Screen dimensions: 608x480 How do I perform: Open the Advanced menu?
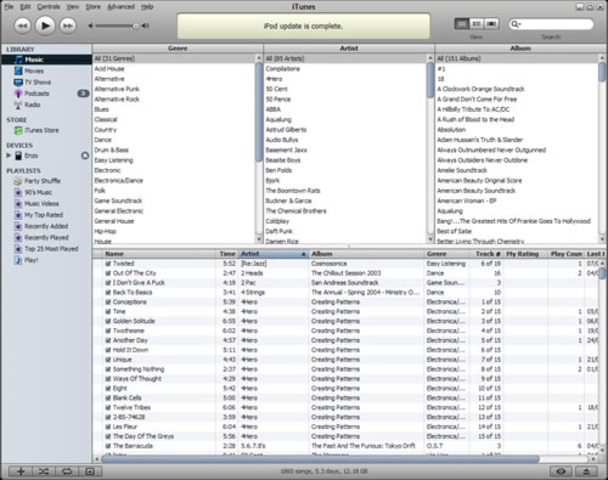point(121,7)
